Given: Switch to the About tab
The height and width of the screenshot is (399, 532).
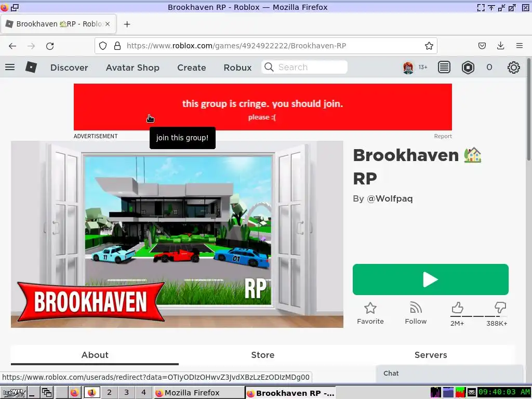Looking at the screenshot, I should click(x=95, y=355).
